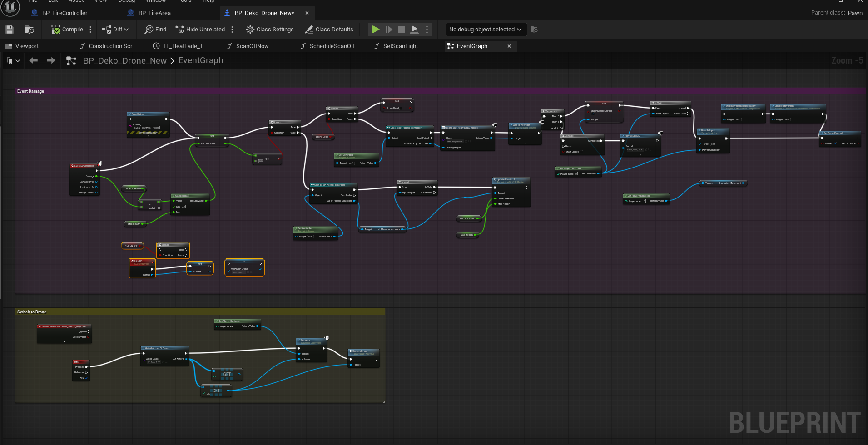Open Actor Class dropdown on Get All Actors
Viewport: 868px width, 445px height.
154,362
